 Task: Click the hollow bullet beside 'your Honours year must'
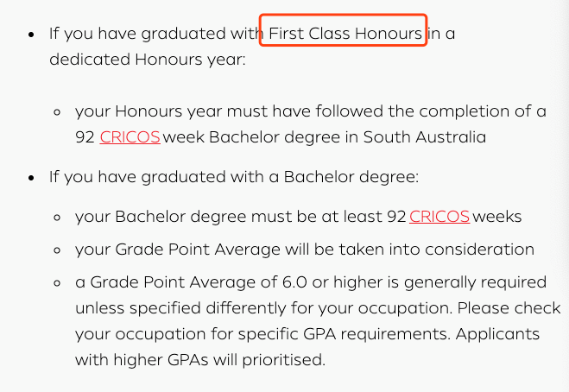pos(57,111)
